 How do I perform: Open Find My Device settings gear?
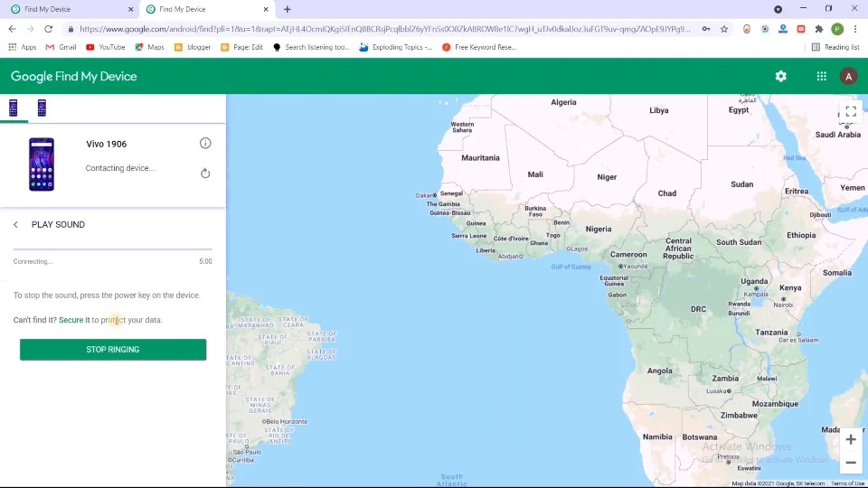point(780,76)
